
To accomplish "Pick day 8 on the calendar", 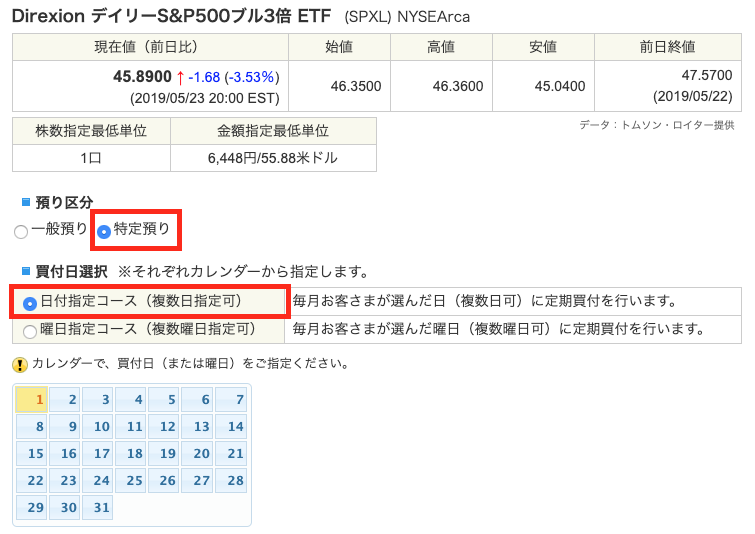I will [32, 427].
